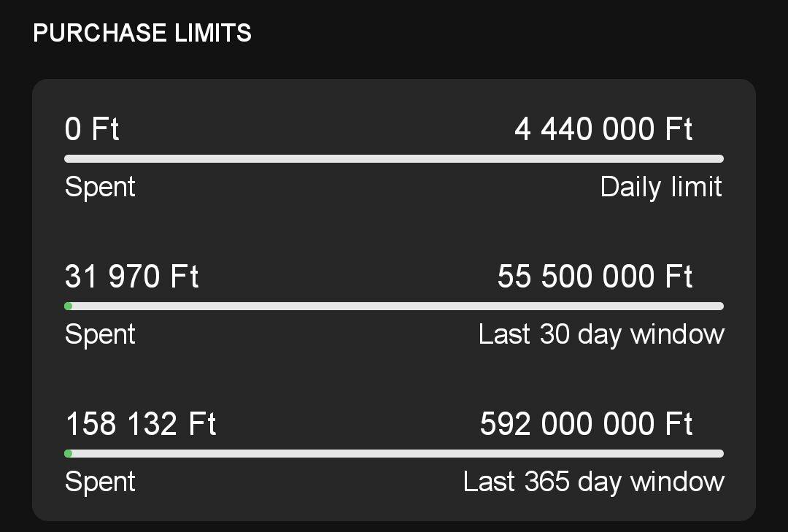Click the Last 365 day window label
This screenshot has height=532, width=788.
(594, 482)
